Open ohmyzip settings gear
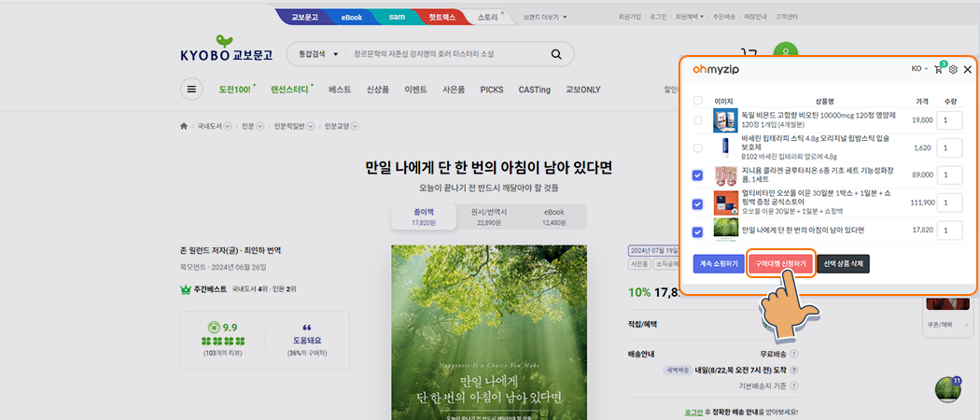This screenshot has width=980, height=420. pos(953,70)
